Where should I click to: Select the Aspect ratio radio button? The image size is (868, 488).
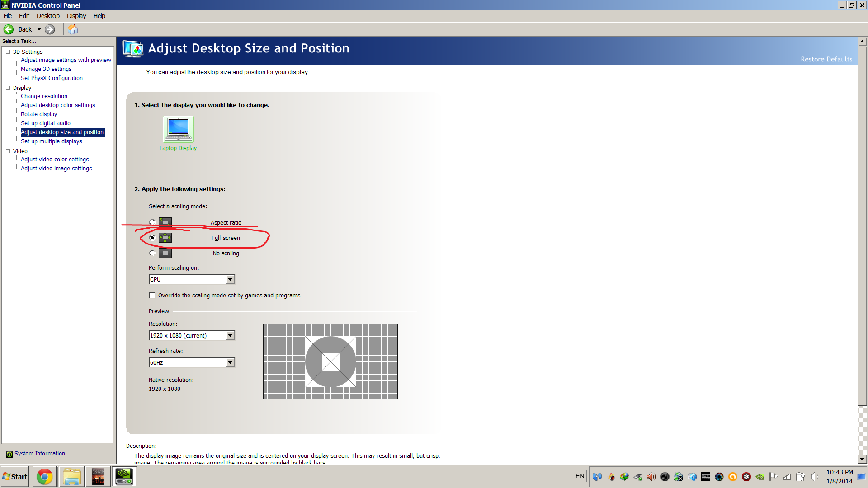point(152,222)
